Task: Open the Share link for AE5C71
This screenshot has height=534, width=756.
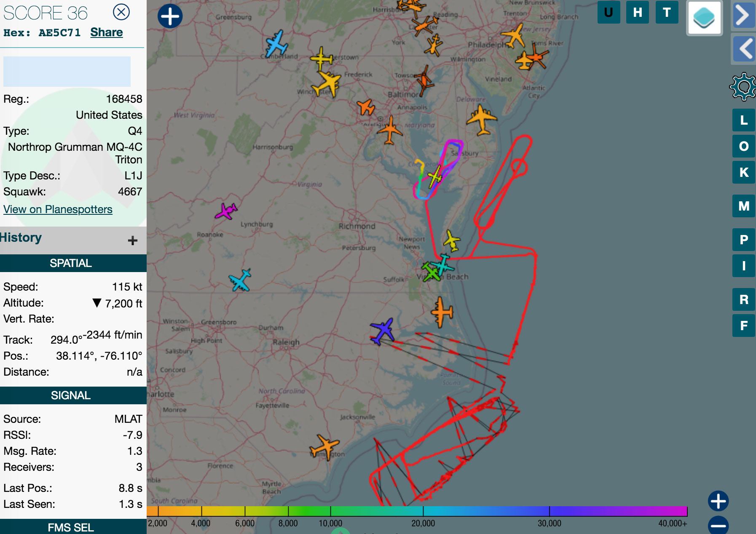Action: (106, 32)
